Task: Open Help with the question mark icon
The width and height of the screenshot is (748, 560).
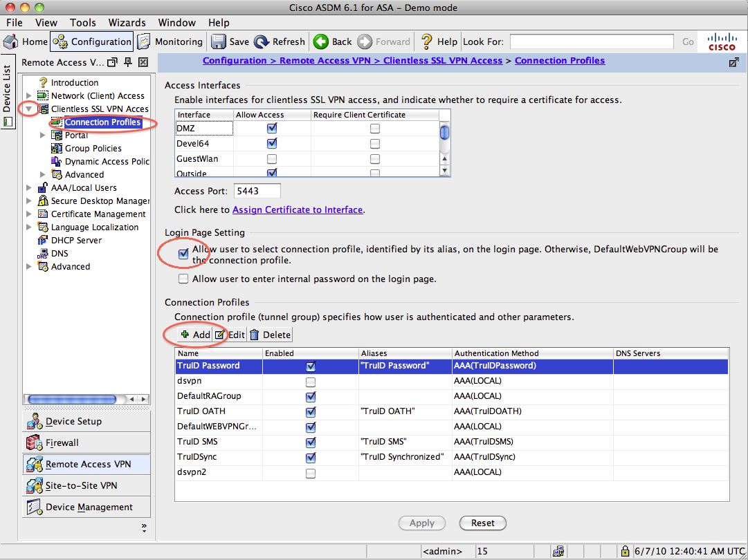Action: pyautogui.click(x=427, y=41)
